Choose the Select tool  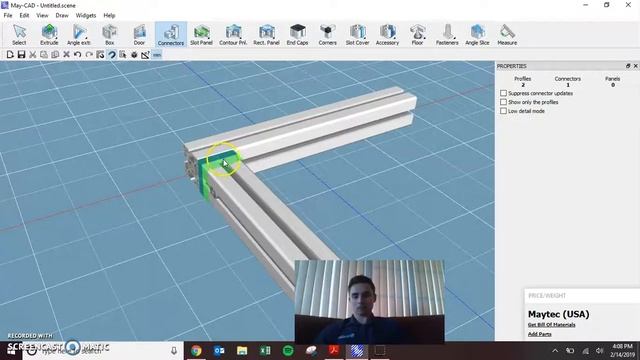19,34
